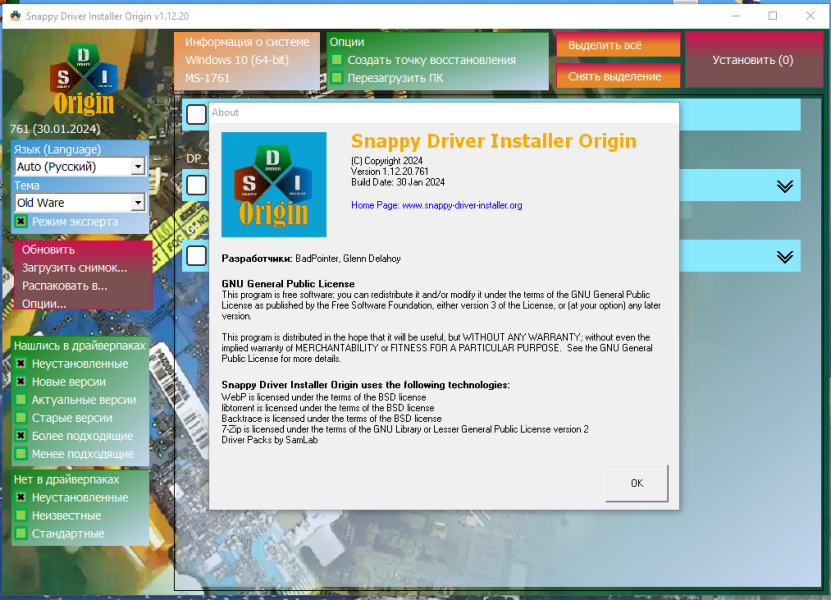Screen dimensions: 831x600
Task: Uncheck Неустановленные under Нашлись в драйверпаках
Action: [21, 364]
